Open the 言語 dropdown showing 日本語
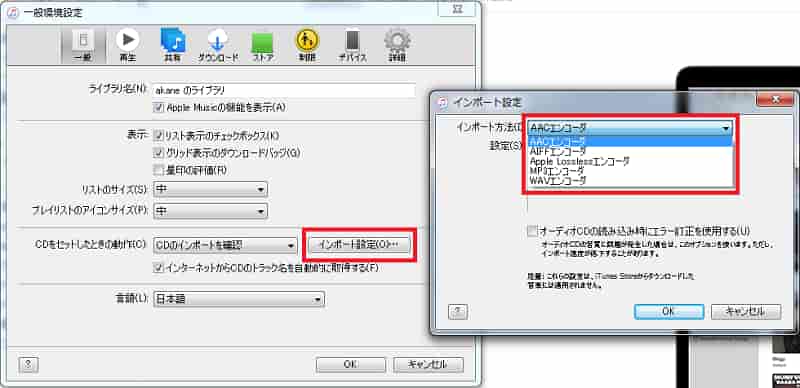The image size is (800, 388). click(239, 299)
